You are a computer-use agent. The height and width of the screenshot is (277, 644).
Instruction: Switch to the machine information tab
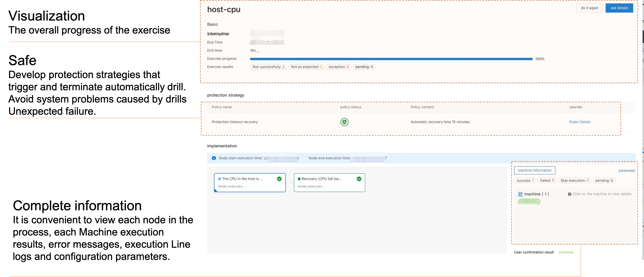click(534, 170)
